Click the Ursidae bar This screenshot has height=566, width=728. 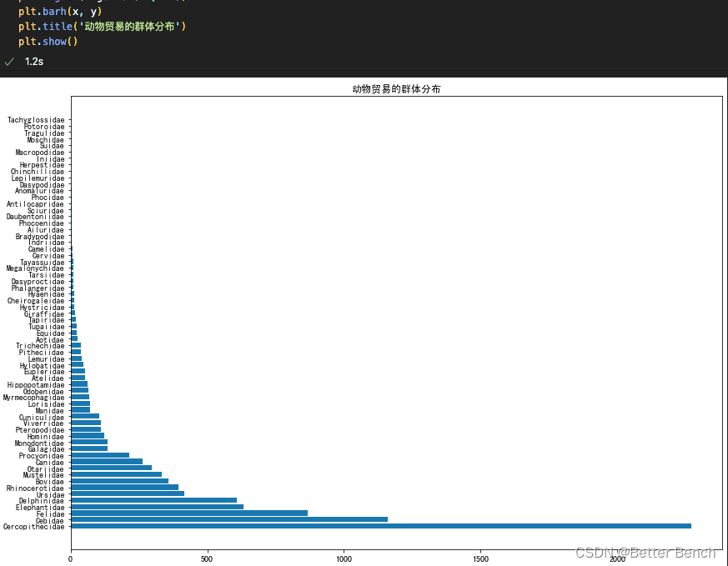pyautogui.click(x=128, y=493)
